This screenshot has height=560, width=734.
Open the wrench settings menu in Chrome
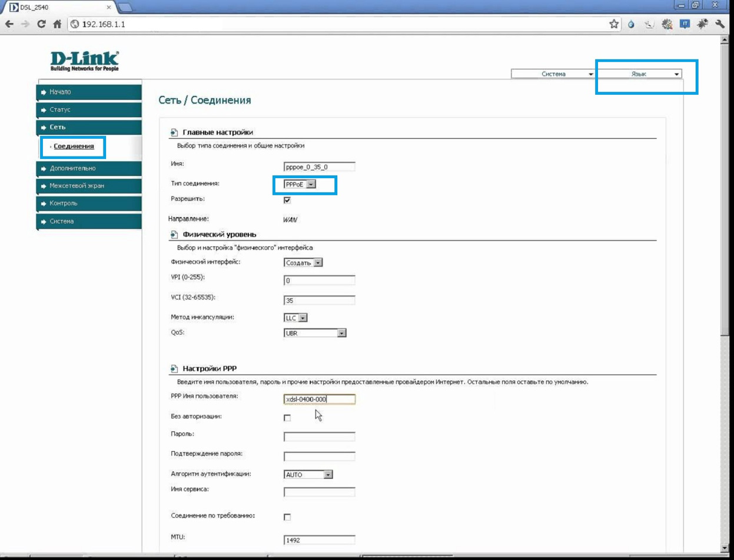click(x=720, y=25)
